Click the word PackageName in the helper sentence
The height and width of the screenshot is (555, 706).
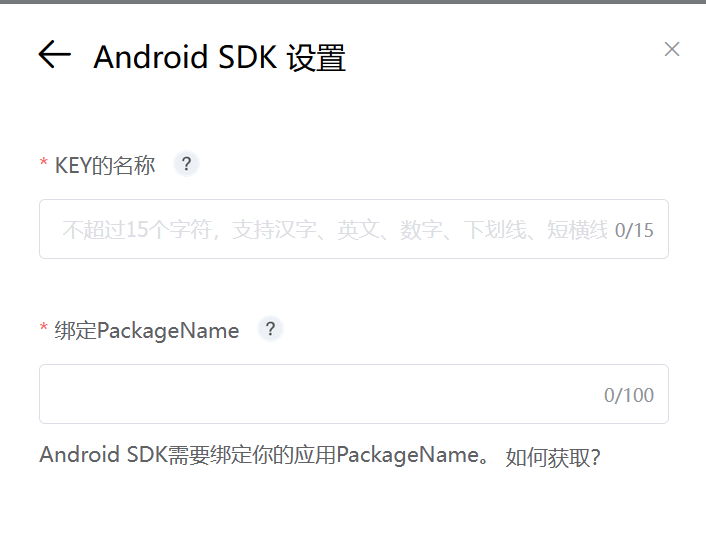point(408,455)
